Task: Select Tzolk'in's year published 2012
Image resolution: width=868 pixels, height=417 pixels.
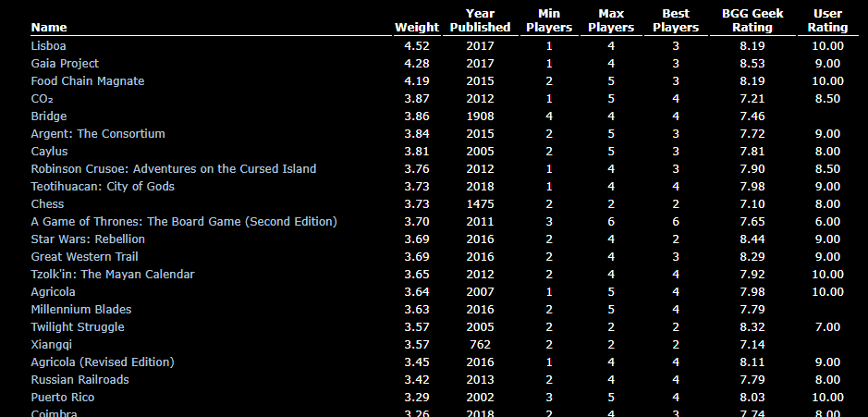Action: click(x=480, y=274)
